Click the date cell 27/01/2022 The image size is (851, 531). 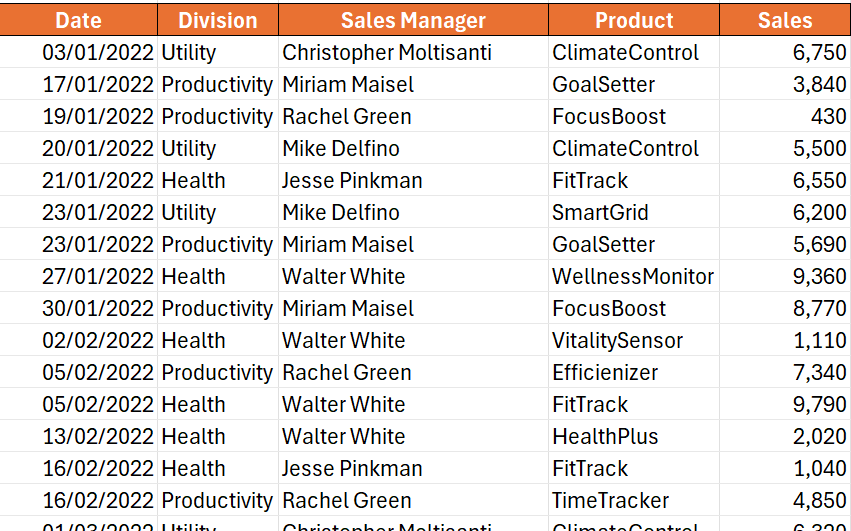(x=98, y=277)
